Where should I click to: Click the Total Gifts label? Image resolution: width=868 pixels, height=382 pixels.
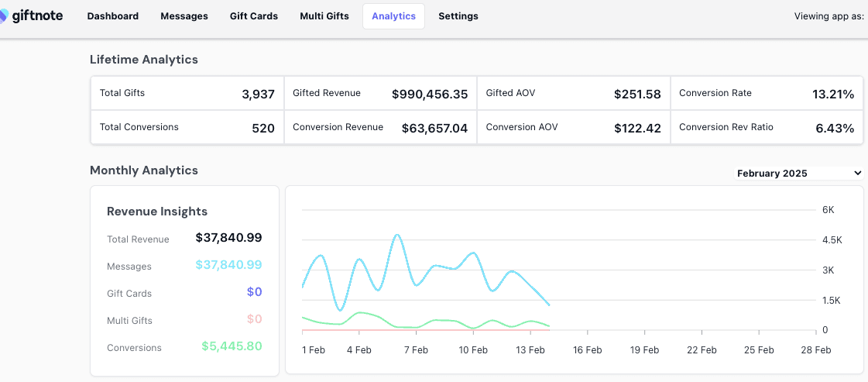[x=122, y=93]
